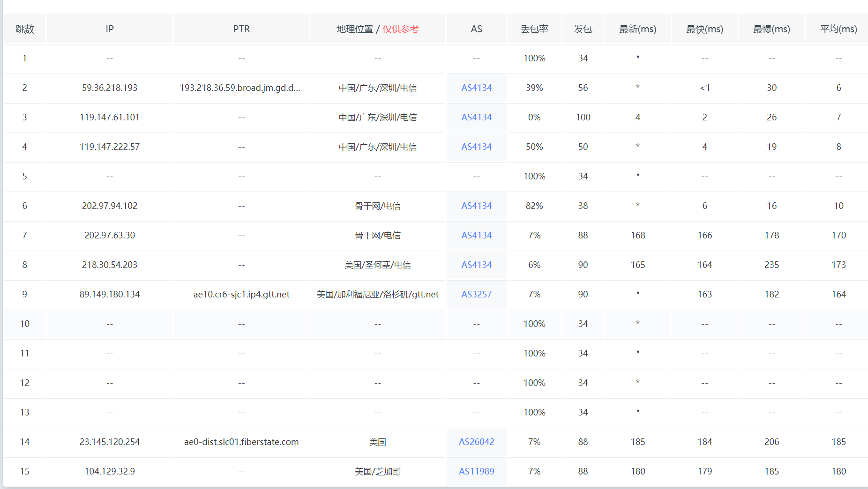The image size is (868, 489).
Task: Click the 跳数 column header
Action: pyautogui.click(x=25, y=29)
